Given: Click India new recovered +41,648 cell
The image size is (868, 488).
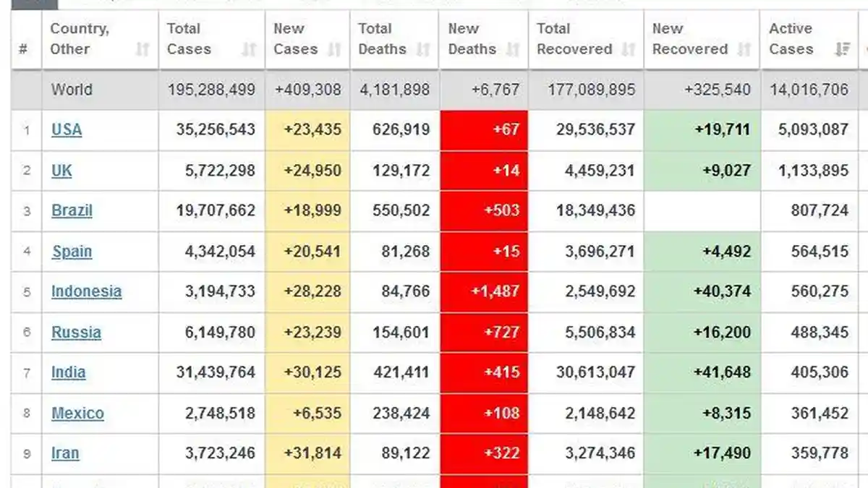Looking at the screenshot, I should 702,373.
